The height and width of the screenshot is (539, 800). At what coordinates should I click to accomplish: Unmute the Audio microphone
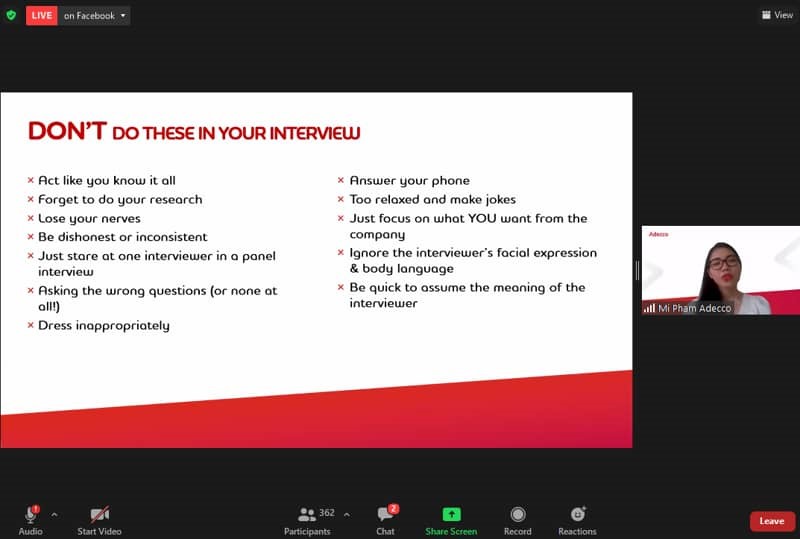tap(30, 514)
